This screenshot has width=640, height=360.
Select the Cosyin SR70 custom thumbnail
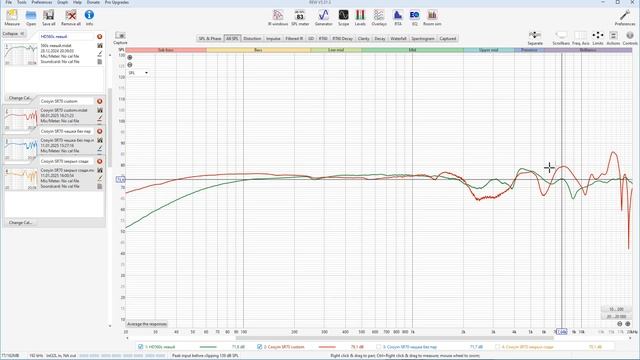pos(20,119)
